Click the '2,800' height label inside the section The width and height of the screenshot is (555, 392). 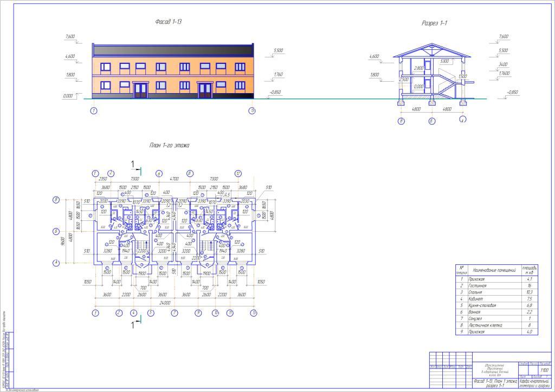419,68
